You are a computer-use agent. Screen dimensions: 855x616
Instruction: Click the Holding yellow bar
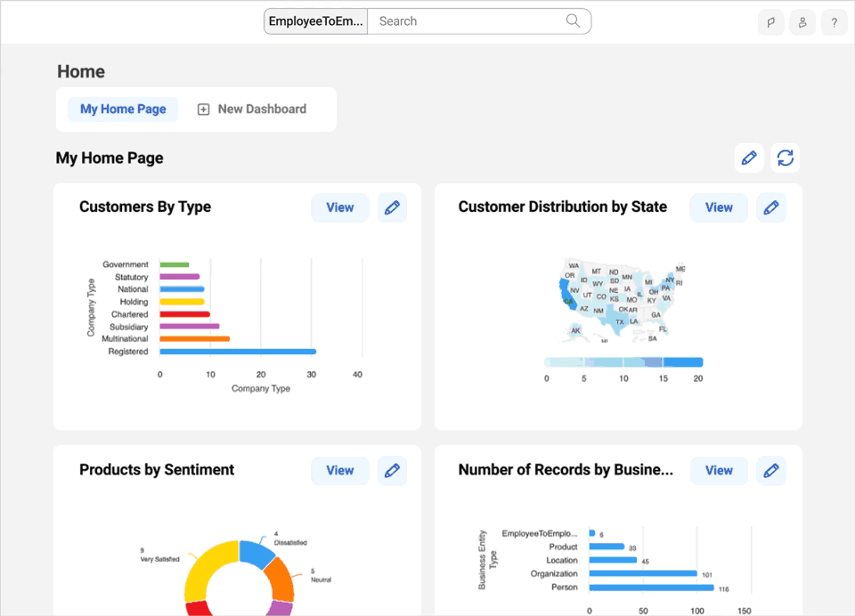(x=182, y=302)
